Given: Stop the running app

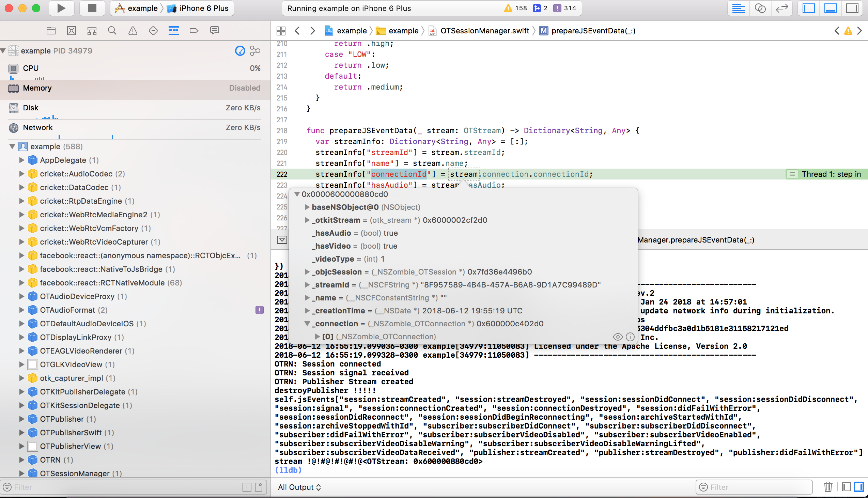Looking at the screenshot, I should [91, 8].
